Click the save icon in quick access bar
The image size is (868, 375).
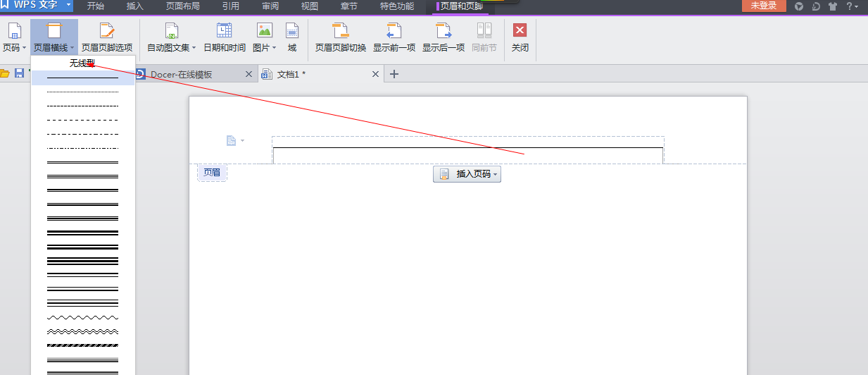[19, 73]
